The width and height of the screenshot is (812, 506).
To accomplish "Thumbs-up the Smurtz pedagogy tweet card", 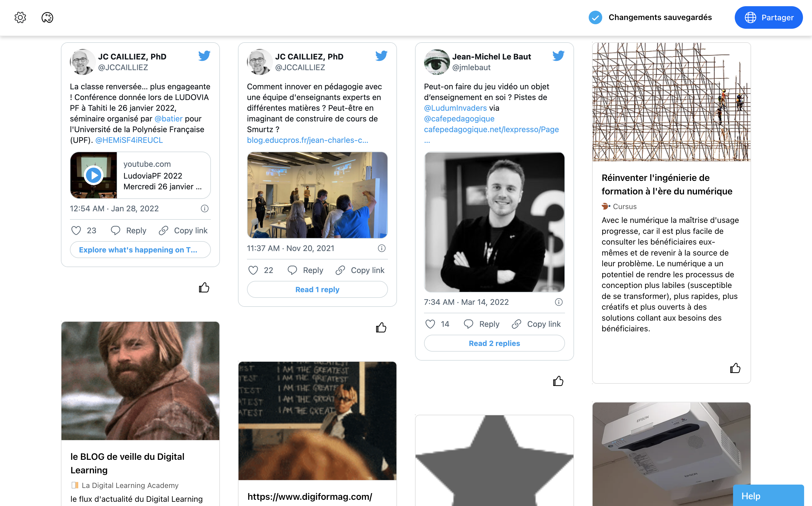I will tap(381, 327).
